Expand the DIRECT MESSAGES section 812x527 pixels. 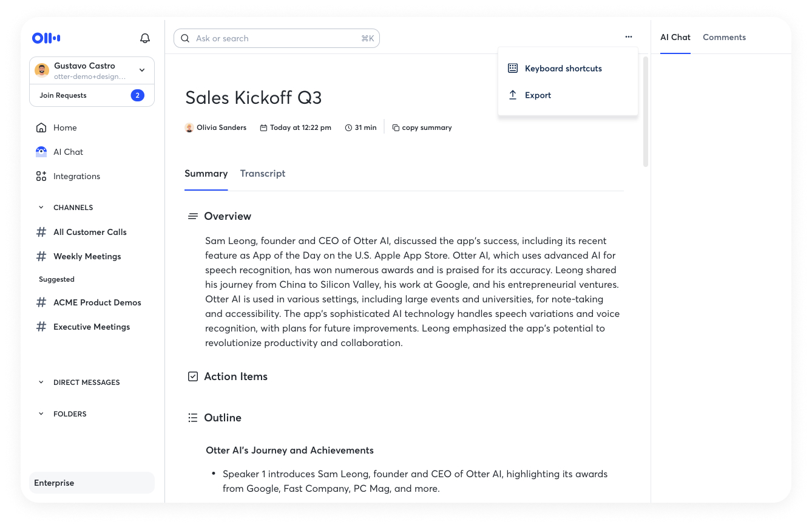tap(41, 382)
